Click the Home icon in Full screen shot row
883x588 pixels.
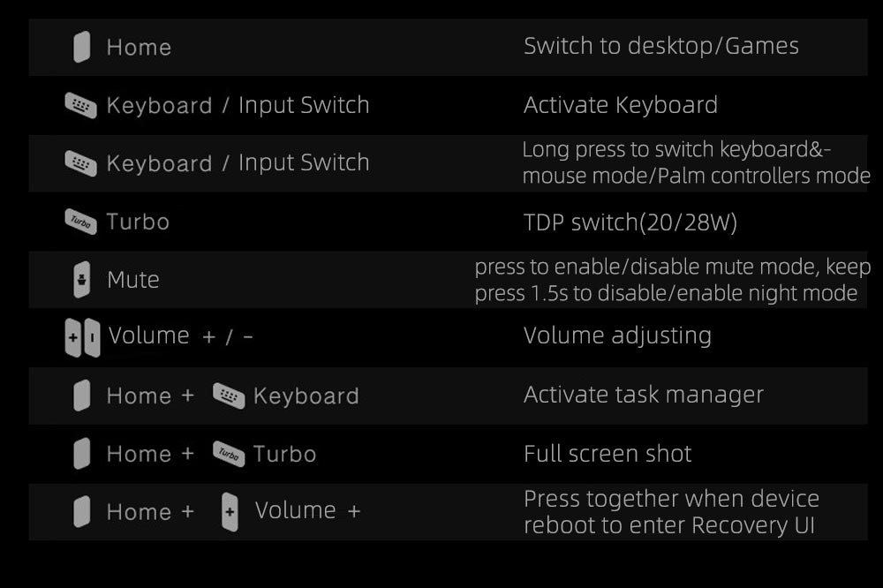coord(81,454)
